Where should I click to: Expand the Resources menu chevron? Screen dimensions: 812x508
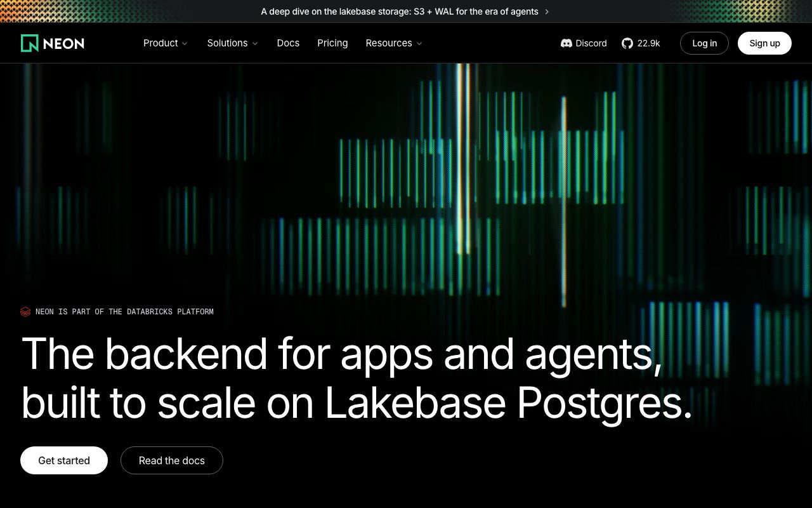click(419, 43)
